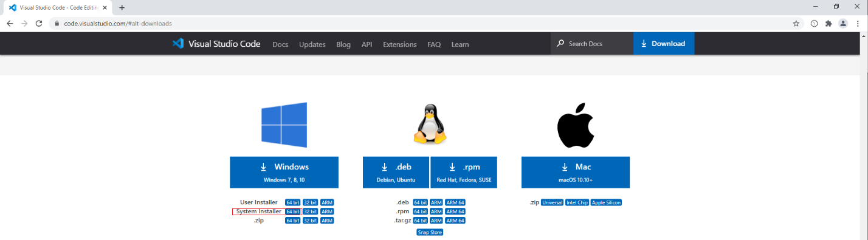The width and height of the screenshot is (868, 240).
Task: Download the Windows installer button
Action: coord(284,173)
